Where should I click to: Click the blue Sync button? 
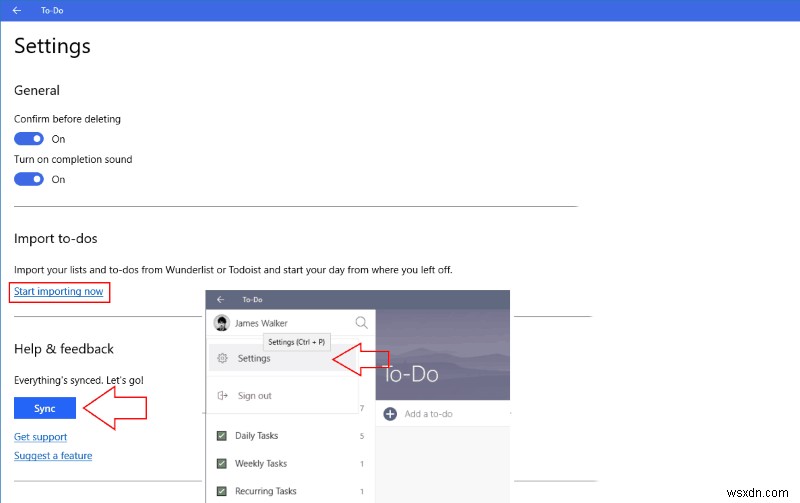[45, 408]
